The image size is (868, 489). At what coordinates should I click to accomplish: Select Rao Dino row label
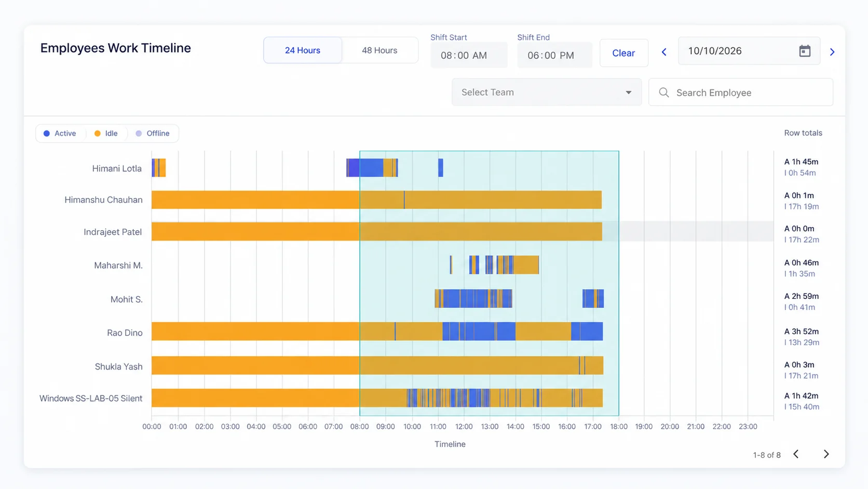click(x=125, y=333)
